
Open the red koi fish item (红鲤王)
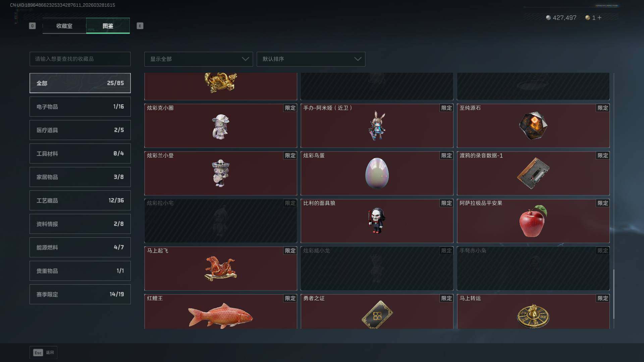pos(221,311)
